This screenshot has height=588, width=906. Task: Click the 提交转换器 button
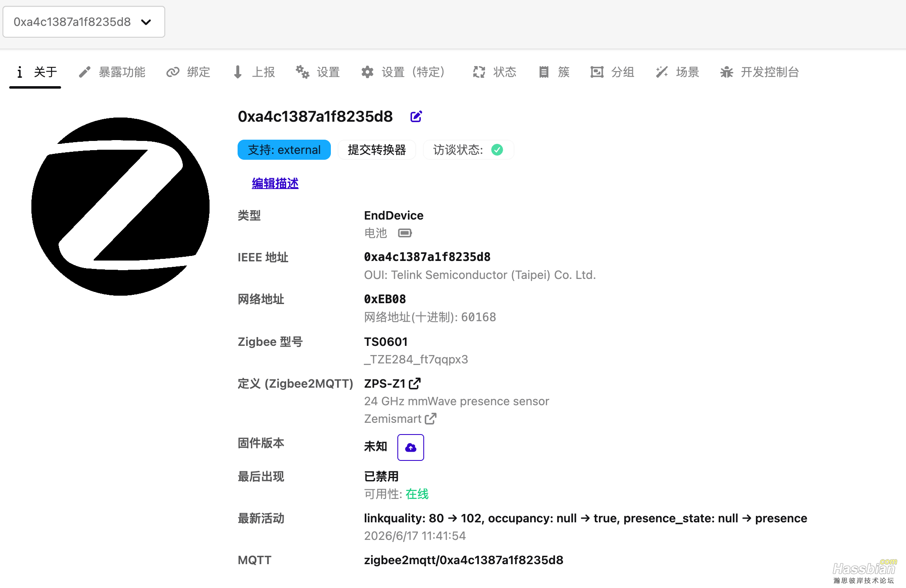point(376,150)
